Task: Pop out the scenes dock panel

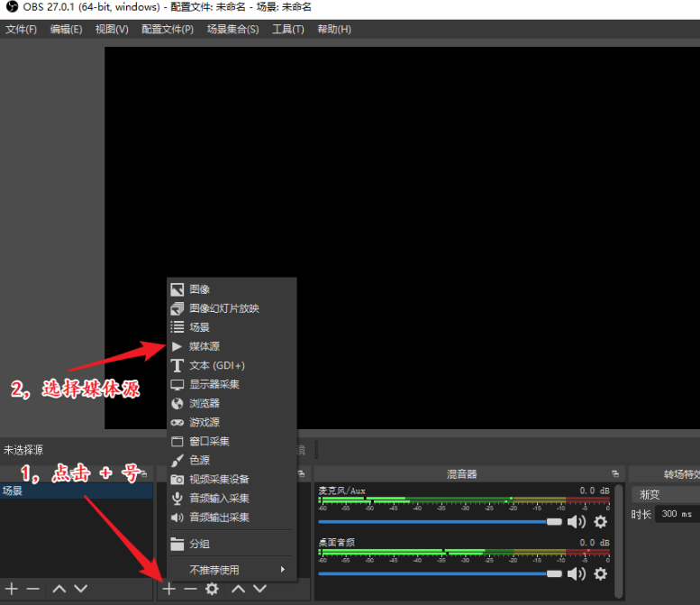Action: coord(144,473)
